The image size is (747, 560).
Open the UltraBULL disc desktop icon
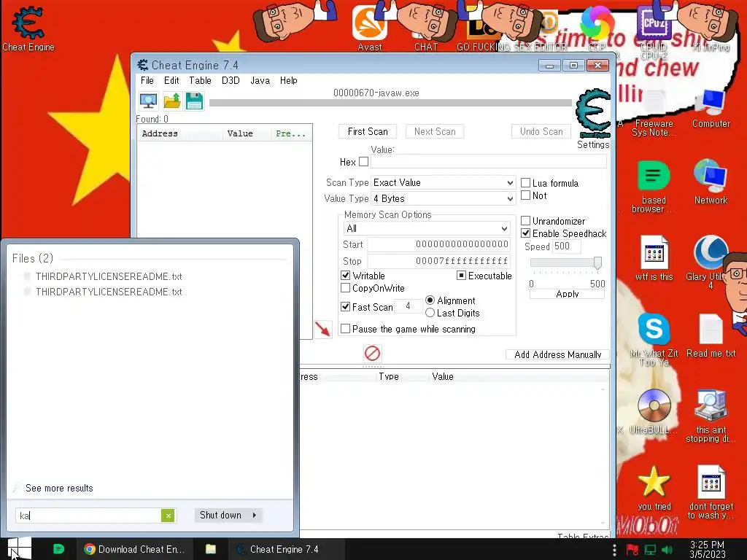(654, 411)
